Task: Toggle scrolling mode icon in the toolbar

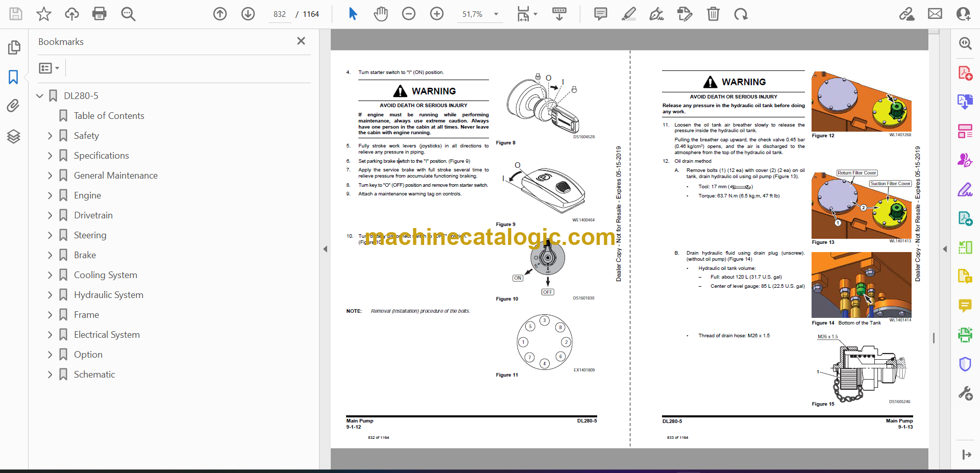Action: pos(559,14)
